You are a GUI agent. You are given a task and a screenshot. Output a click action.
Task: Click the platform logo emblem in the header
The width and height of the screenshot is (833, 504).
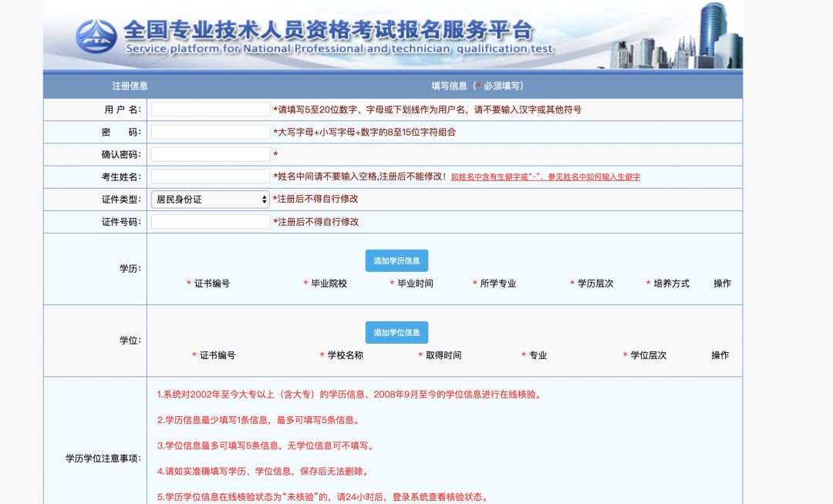pos(96,36)
